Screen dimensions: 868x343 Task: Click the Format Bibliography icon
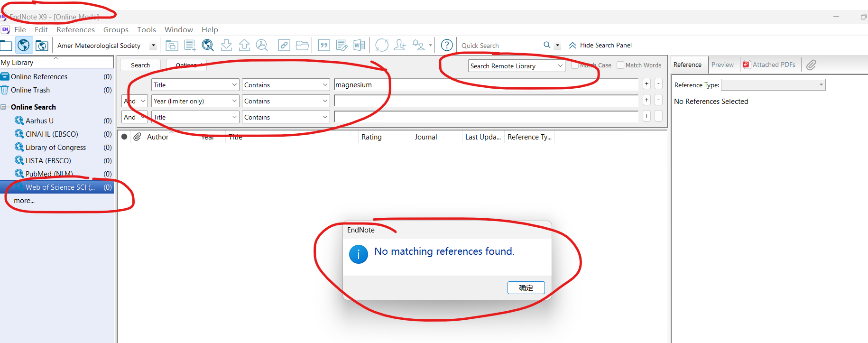tap(342, 46)
